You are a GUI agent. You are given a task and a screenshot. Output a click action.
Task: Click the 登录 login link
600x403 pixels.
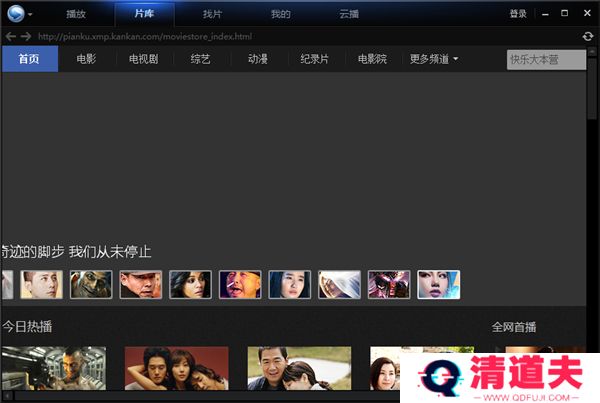[518, 14]
